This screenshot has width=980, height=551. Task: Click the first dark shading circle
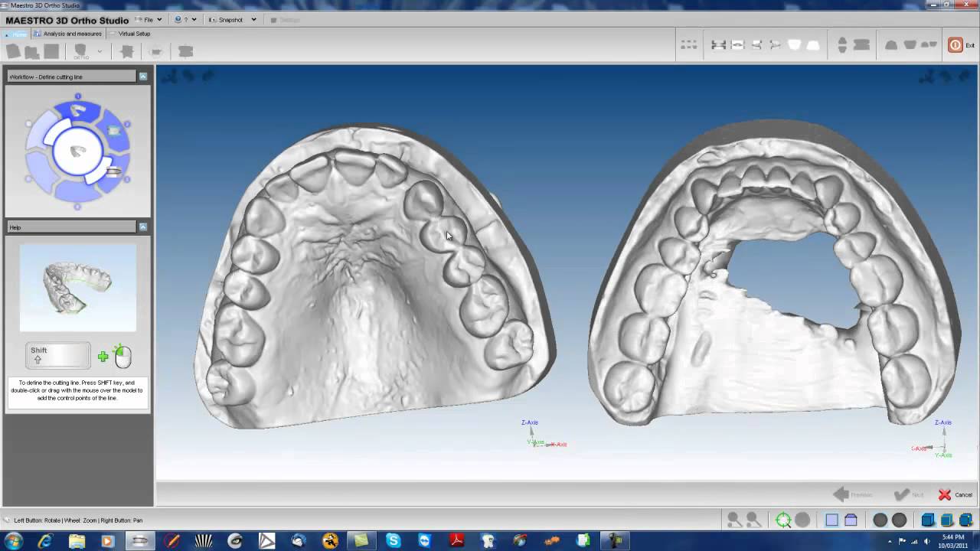pyautogui.click(x=880, y=520)
